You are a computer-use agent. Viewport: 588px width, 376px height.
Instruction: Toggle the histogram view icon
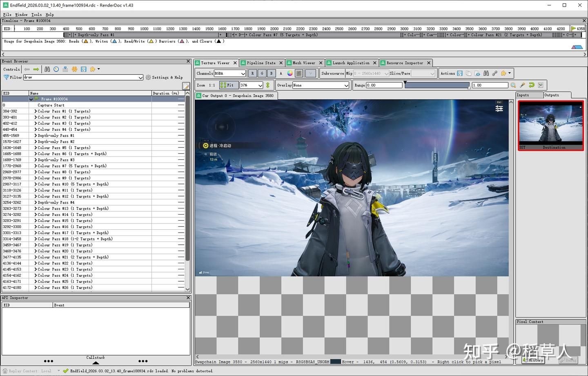(x=541, y=85)
